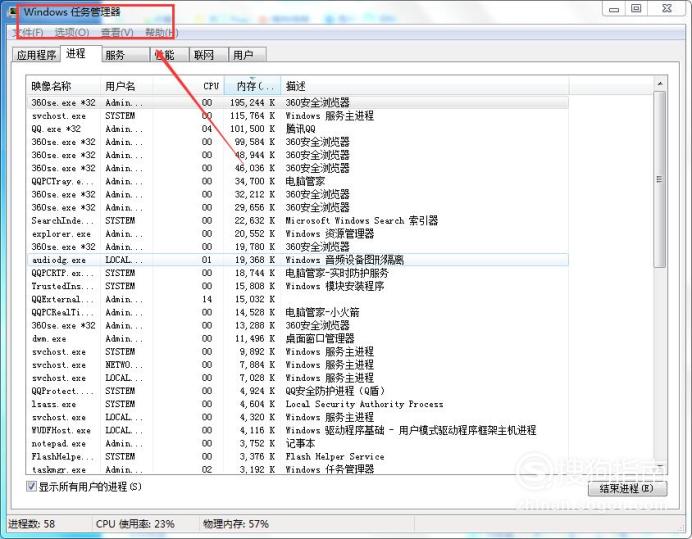Close the Task Manager window
This screenshot has width=692, height=539.
[x=667, y=9]
